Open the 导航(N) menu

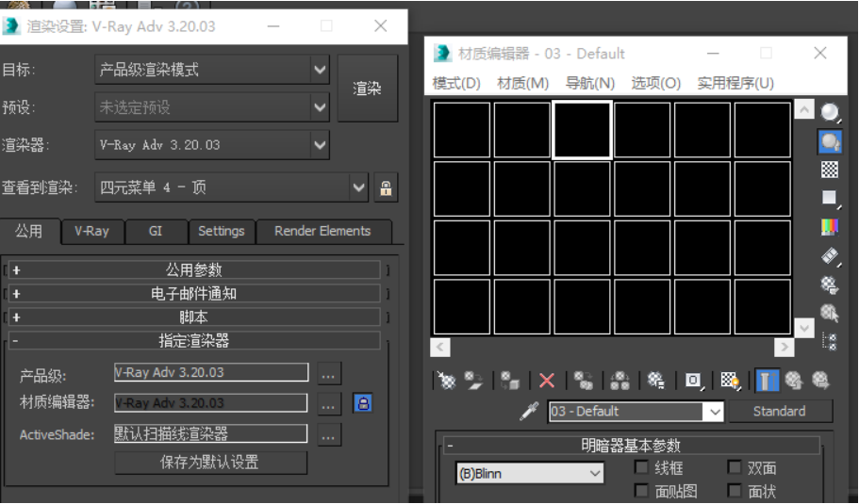click(590, 83)
